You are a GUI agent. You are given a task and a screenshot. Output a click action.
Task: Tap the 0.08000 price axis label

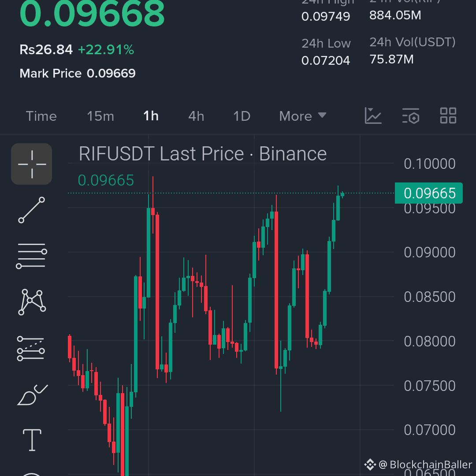[430, 341]
